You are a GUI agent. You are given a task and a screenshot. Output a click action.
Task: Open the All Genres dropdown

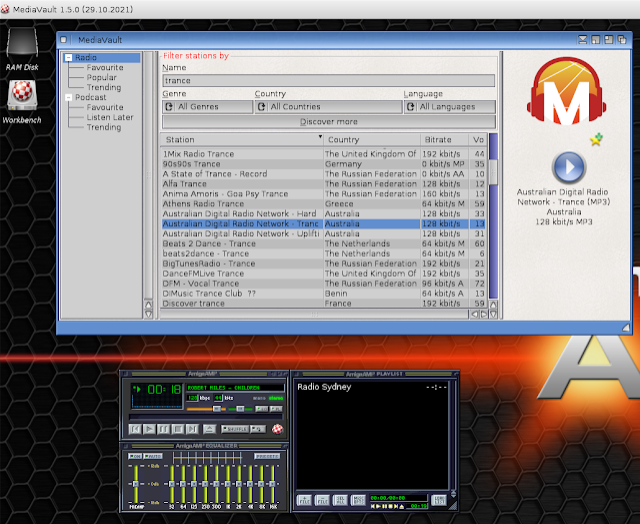coord(207,106)
